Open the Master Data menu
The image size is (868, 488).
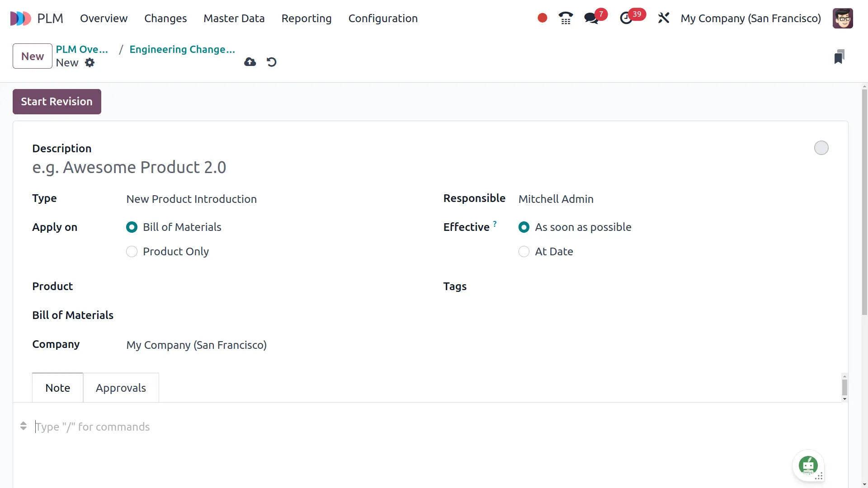234,19
